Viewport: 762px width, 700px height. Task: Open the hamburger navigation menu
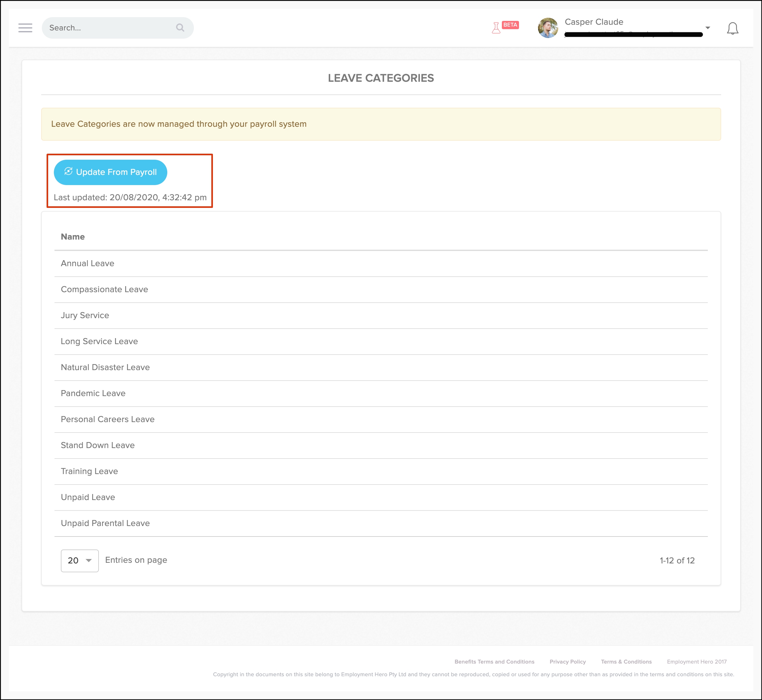pos(25,28)
